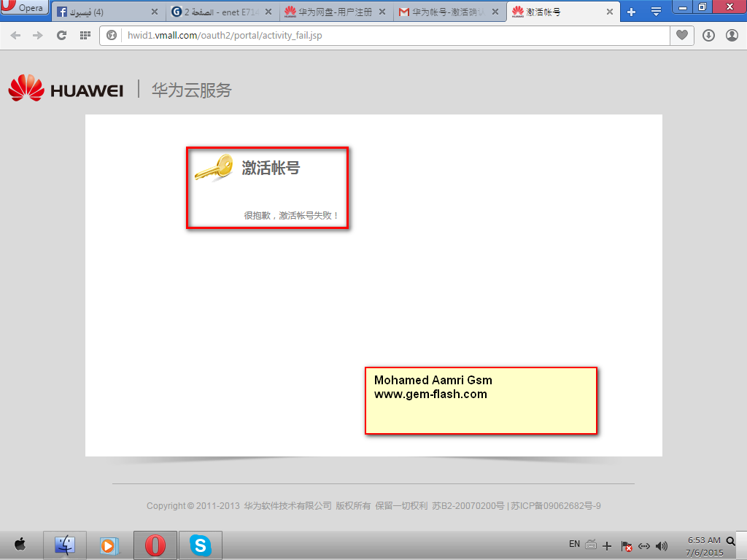Click the search magnifier in tray

pos(730,541)
